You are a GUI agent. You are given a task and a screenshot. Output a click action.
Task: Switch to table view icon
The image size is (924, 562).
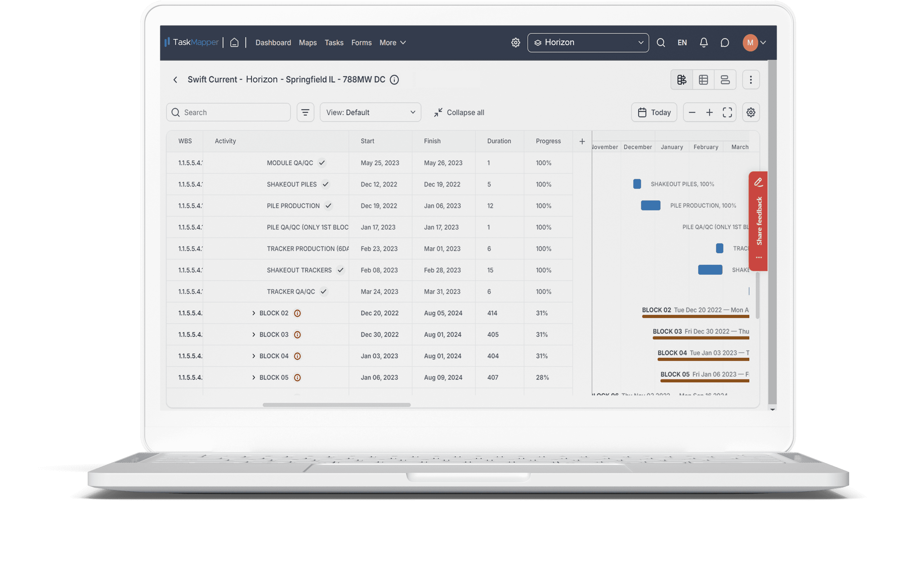(702, 79)
